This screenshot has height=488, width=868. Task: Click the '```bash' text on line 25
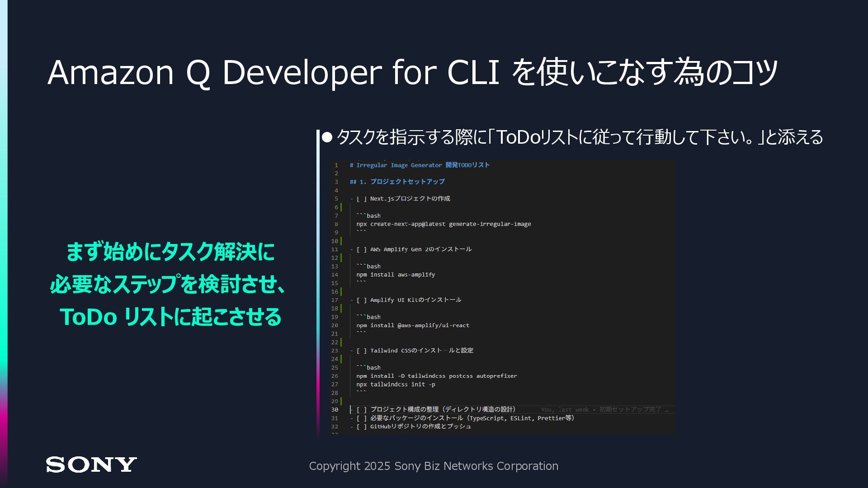[368, 368]
